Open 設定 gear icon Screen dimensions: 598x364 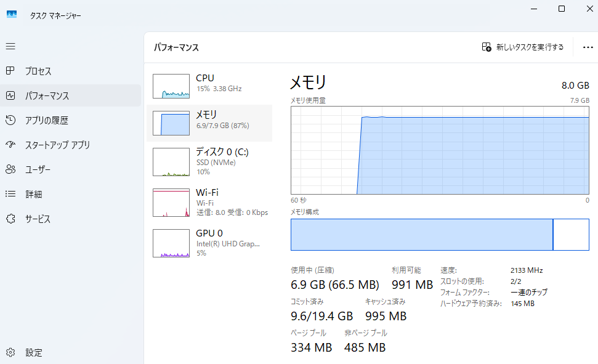(10, 352)
